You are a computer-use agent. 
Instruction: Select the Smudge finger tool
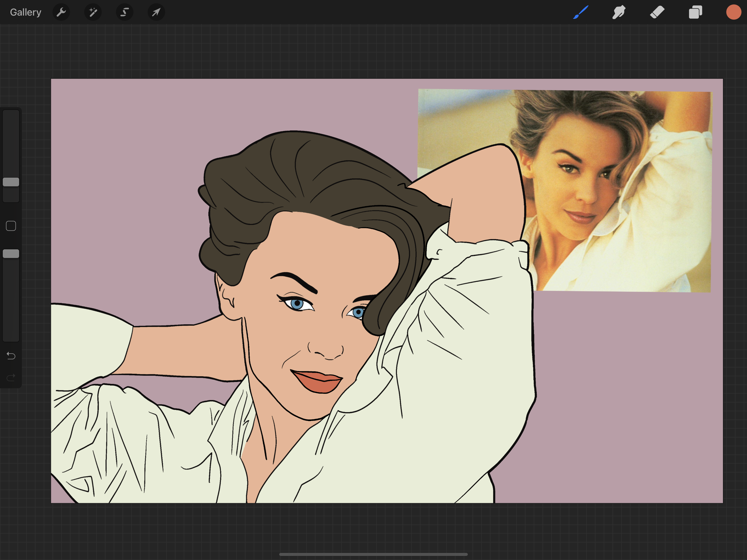coord(619,13)
